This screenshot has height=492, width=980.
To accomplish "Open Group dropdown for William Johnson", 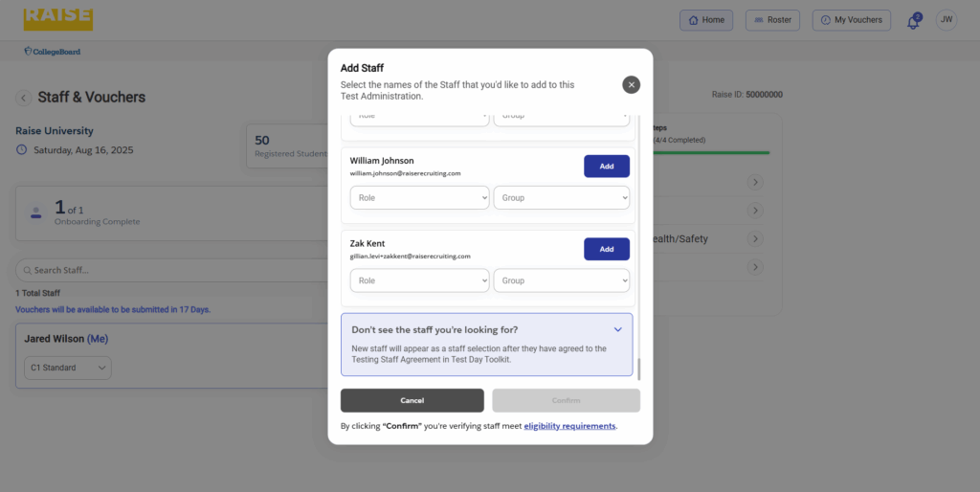I will (x=561, y=198).
